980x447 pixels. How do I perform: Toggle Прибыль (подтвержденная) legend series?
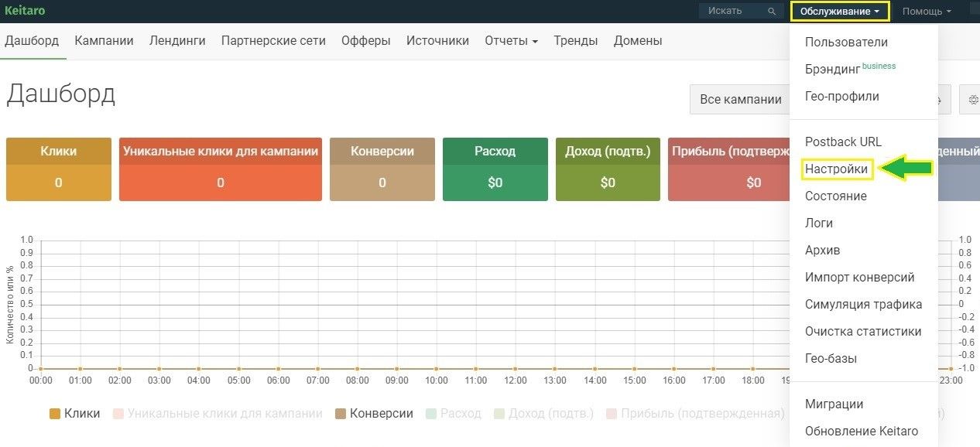695,414
